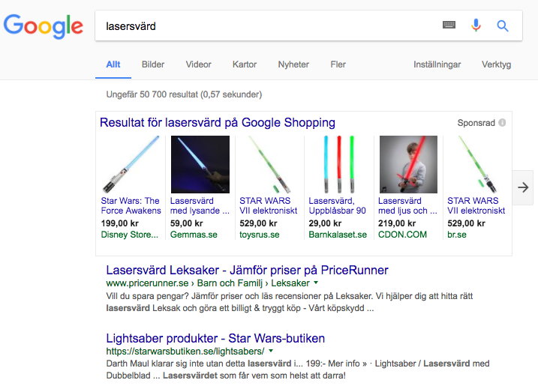
Task: Click the toysrus.se seller name
Action: pyautogui.click(x=260, y=235)
